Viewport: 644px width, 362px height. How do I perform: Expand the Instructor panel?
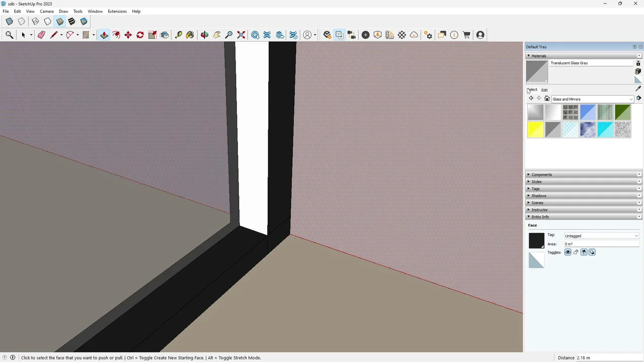[x=584, y=210]
